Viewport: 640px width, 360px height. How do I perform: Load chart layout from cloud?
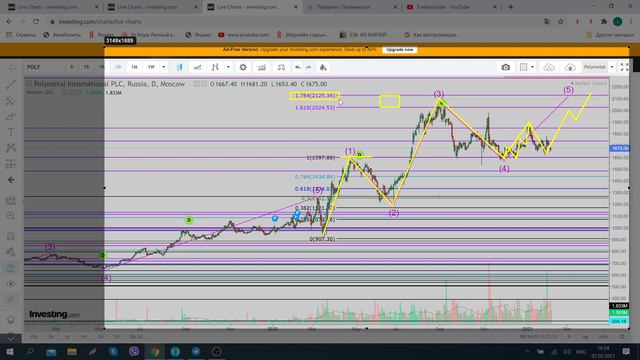pyautogui.click(x=549, y=67)
